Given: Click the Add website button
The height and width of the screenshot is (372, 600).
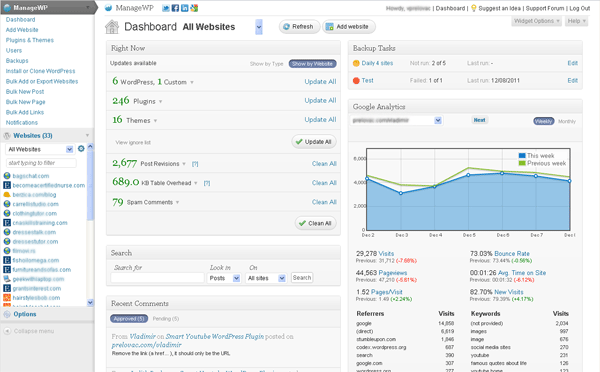Looking at the screenshot, I should click(x=349, y=27).
